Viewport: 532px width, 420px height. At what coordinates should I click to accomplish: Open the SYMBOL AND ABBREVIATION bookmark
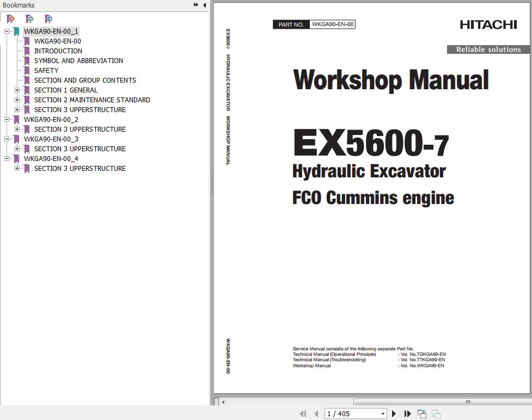(79, 61)
